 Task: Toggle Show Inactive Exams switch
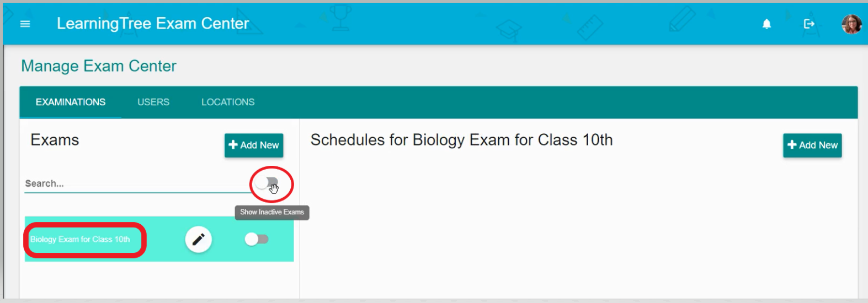coord(268,183)
